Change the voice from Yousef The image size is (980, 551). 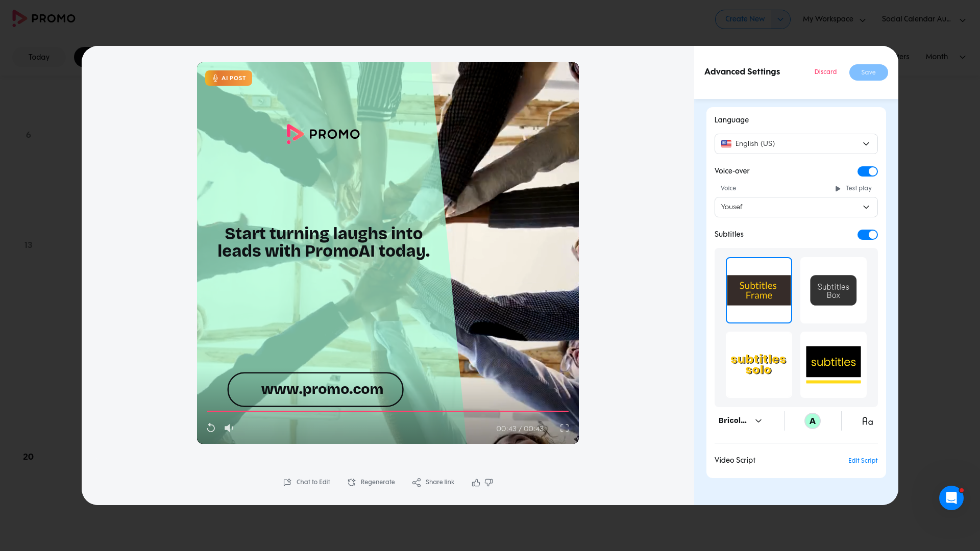(x=796, y=207)
